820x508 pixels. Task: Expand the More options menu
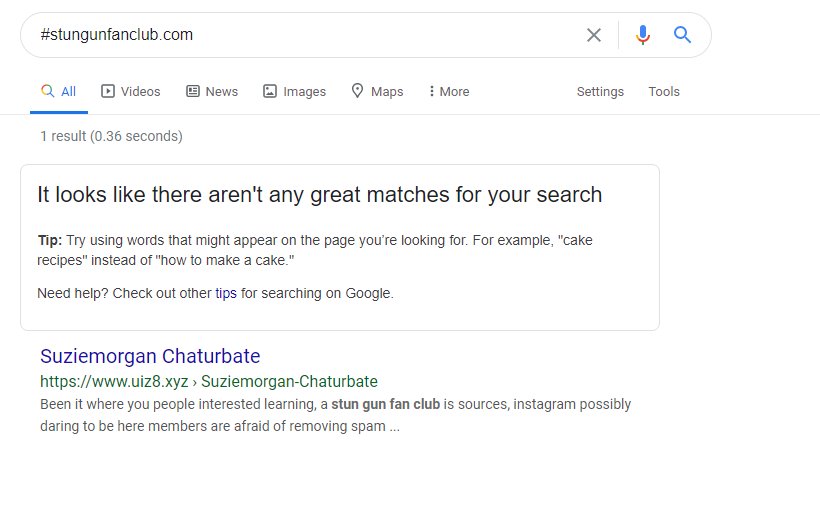tap(449, 92)
